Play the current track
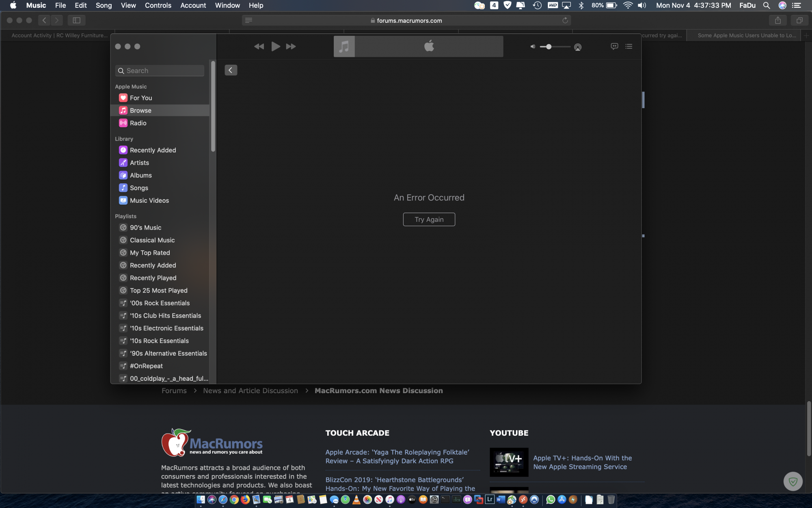The width and height of the screenshot is (812, 508). click(x=276, y=46)
